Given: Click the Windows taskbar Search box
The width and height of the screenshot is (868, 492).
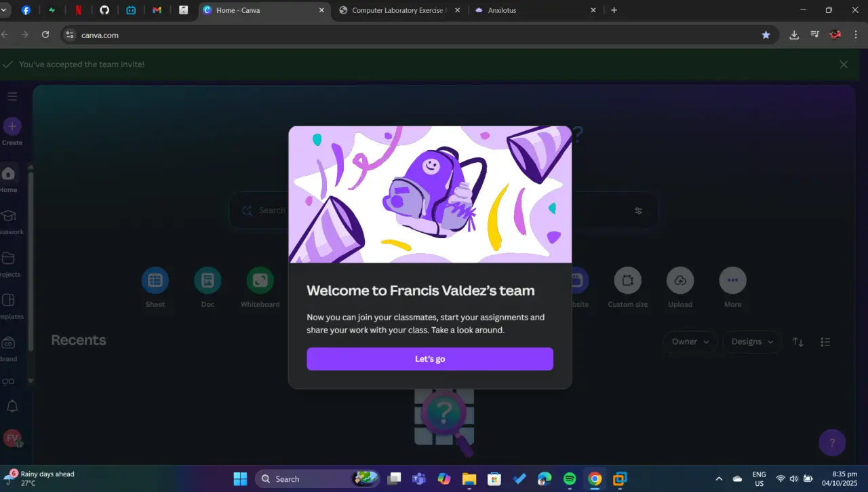Looking at the screenshot, I should (x=316, y=478).
